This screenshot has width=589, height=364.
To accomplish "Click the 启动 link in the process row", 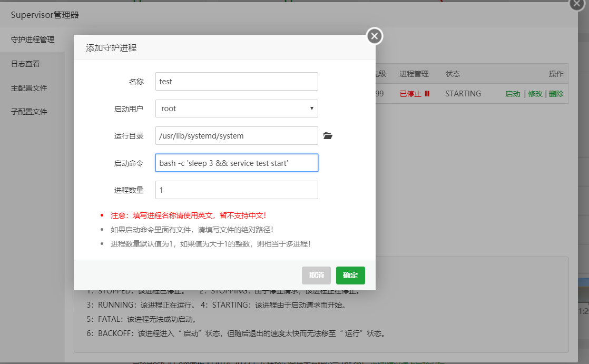I will pos(513,94).
